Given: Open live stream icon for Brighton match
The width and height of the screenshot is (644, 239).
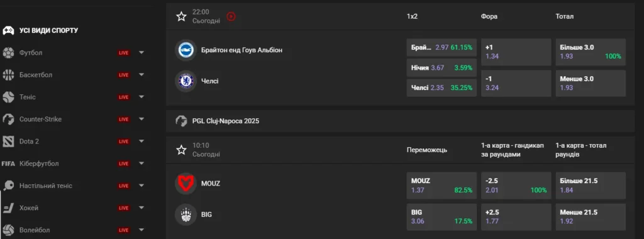Looking at the screenshot, I should pos(231,16).
